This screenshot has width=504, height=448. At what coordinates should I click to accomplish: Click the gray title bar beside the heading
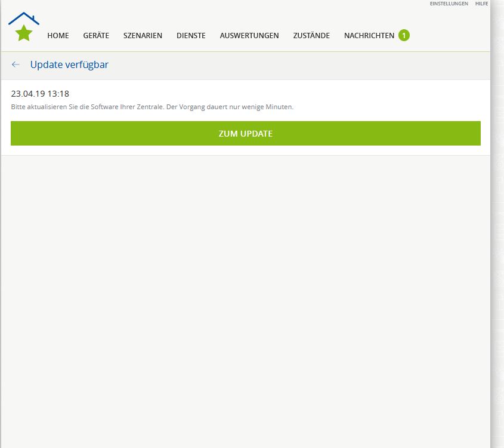click(298, 64)
